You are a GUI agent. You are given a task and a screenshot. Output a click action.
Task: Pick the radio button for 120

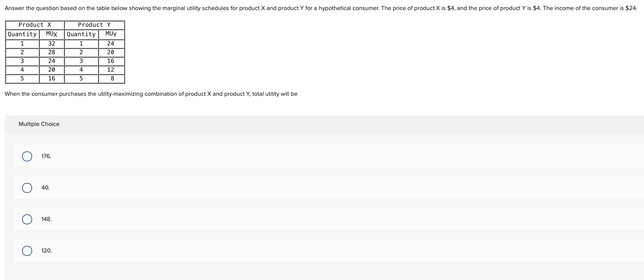point(27,251)
